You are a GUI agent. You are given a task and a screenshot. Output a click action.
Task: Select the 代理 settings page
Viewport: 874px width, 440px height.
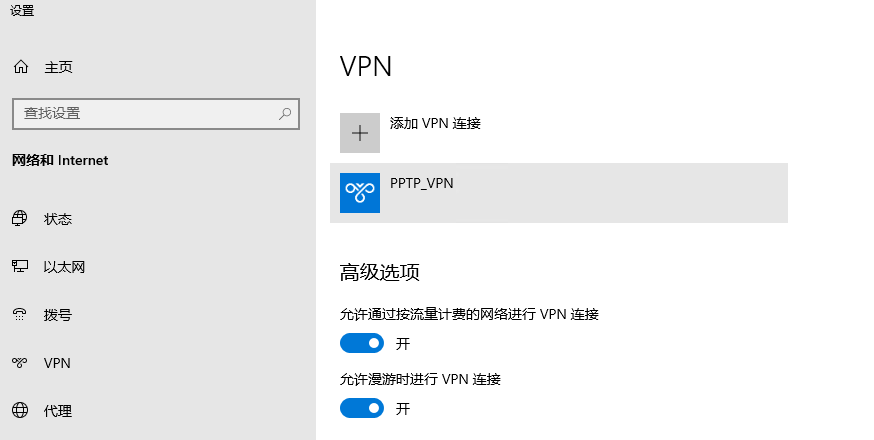pos(58,411)
